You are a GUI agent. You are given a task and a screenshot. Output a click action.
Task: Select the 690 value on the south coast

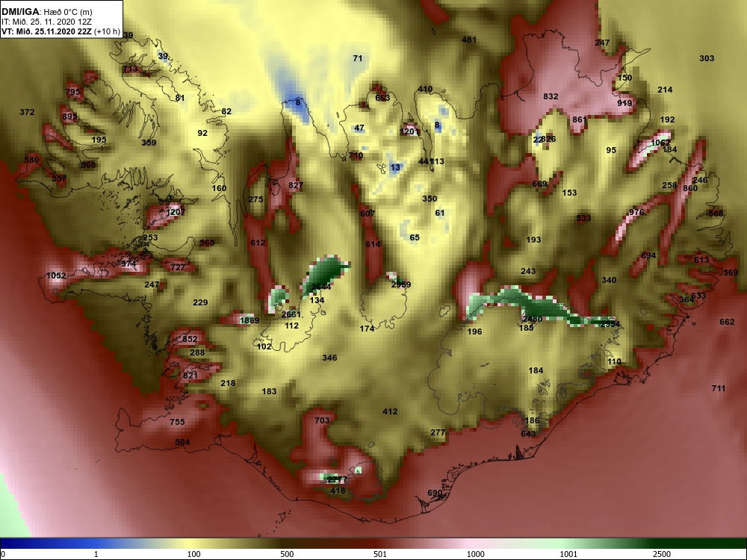(435, 493)
